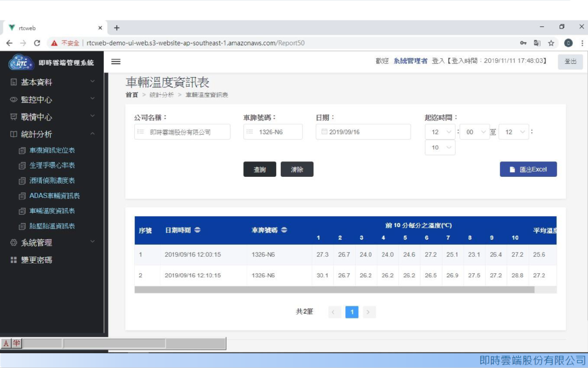This screenshot has height=368, width=588.
Task: Click the 變更密碼 grid icon
Action: (14, 260)
